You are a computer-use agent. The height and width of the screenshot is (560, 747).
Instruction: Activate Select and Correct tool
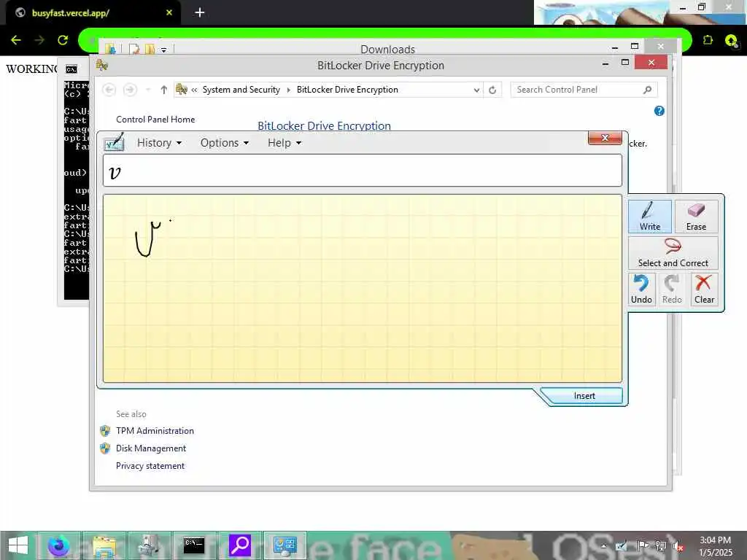(x=673, y=253)
